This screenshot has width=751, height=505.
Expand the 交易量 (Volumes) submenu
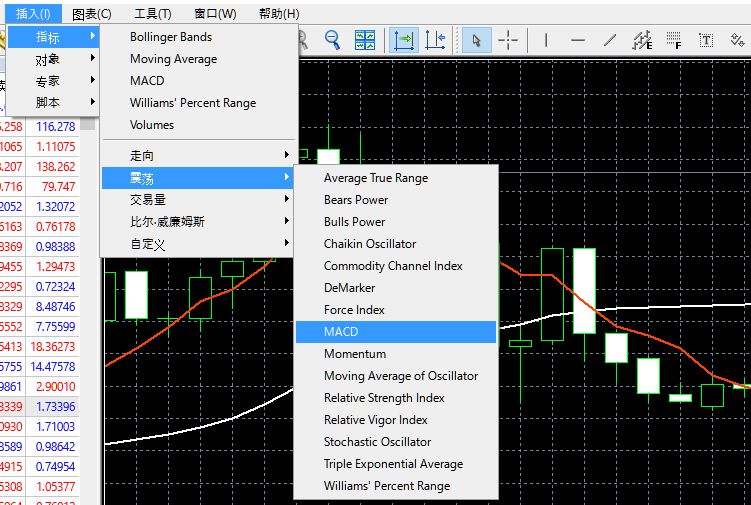(x=196, y=200)
